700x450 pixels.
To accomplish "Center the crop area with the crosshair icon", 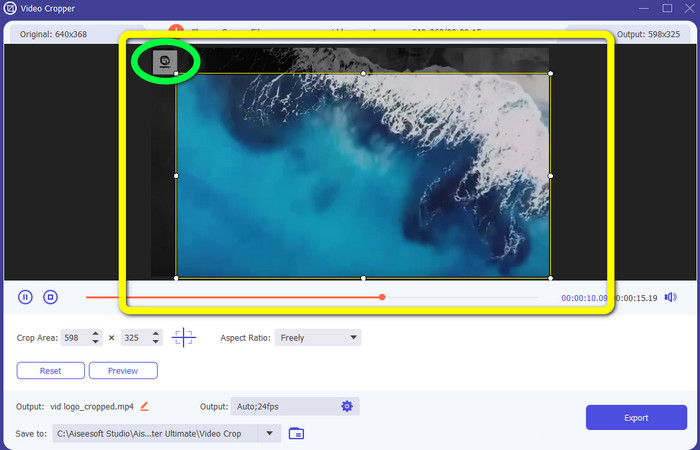I will 183,338.
